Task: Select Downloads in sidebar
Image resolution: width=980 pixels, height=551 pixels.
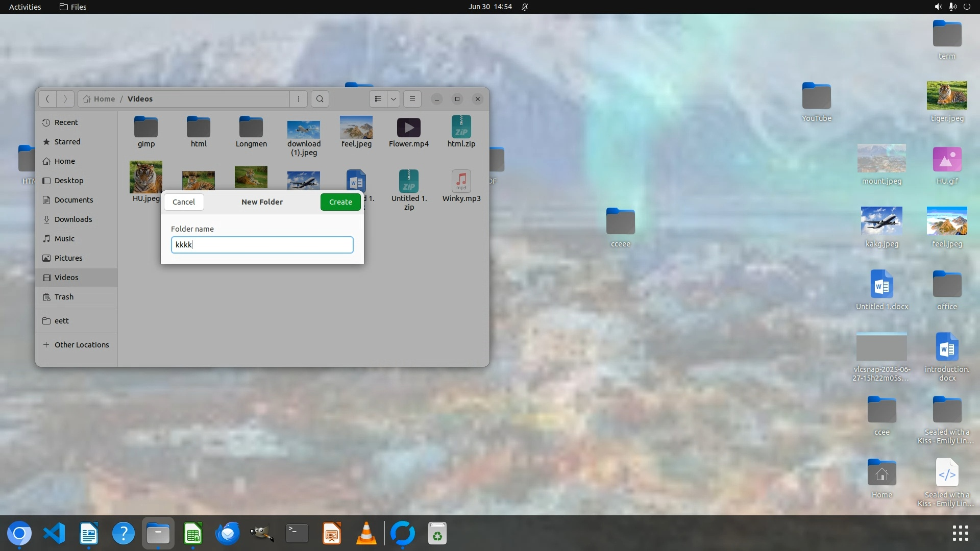Action: point(73,219)
